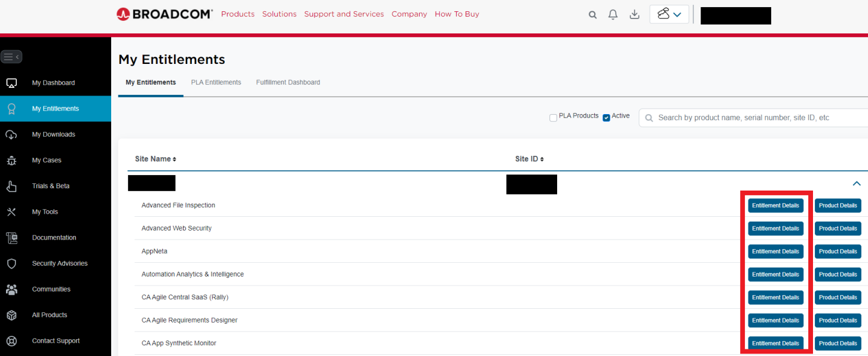Click the All Products cube icon

11,315
